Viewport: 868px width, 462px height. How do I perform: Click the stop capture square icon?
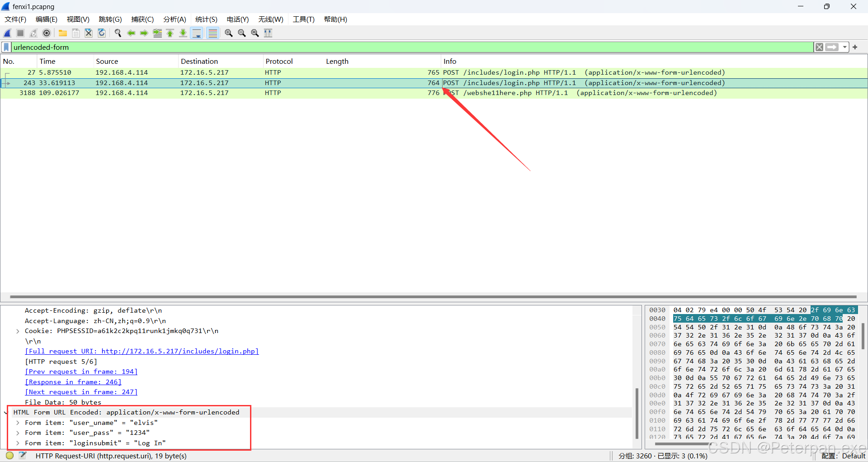(20, 33)
